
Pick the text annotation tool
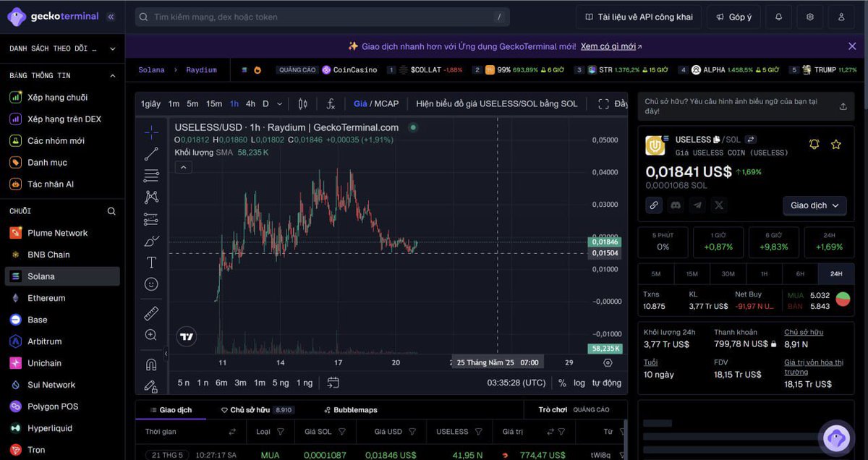[x=151, y=263]
